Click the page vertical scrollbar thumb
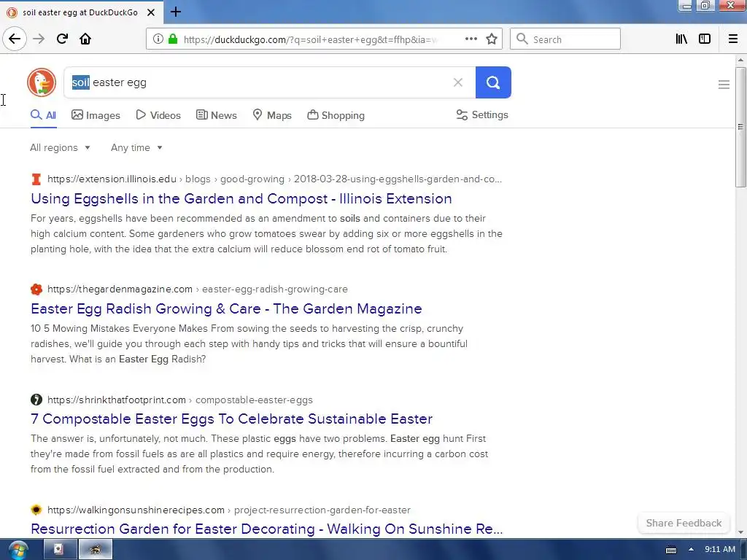Image resolution: width=747 pixels, height=560 pixels. point(740,127)
